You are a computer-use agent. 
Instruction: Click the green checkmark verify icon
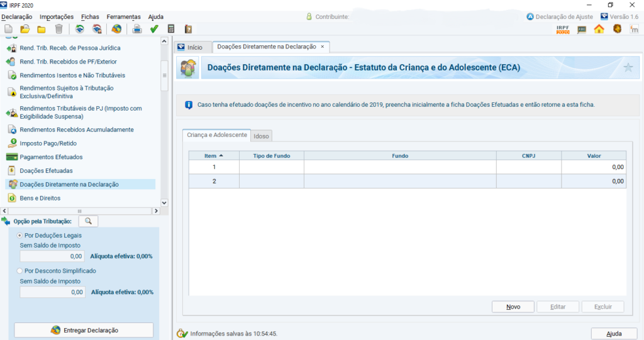click(154, 29)
